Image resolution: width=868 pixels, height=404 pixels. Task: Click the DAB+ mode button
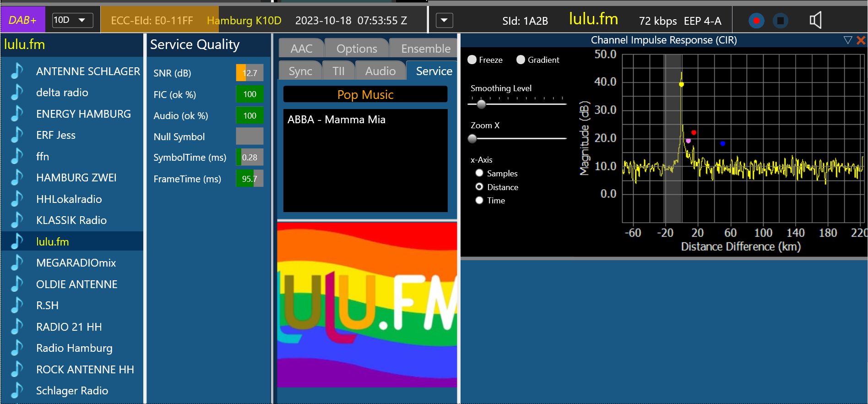point(23,20)
